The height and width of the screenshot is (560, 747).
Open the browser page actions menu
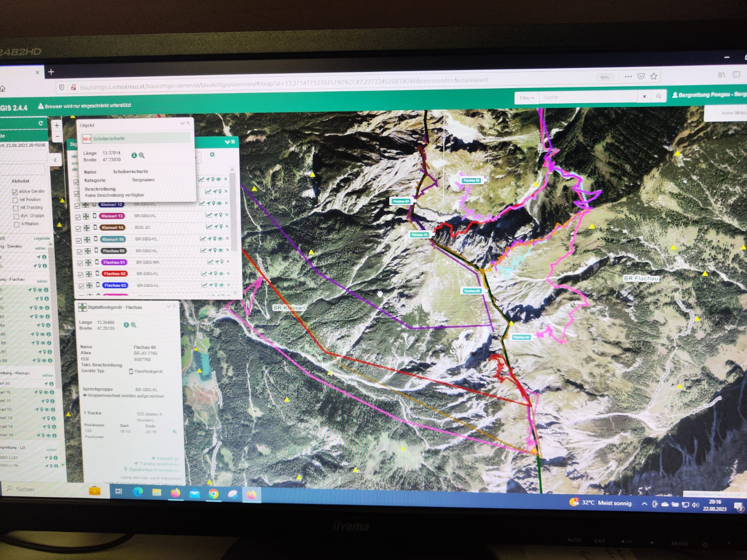(628, 77)
